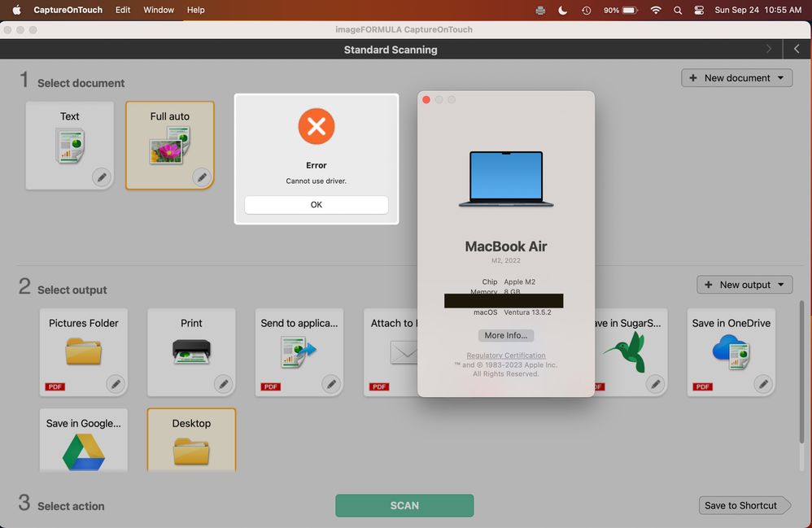The image size is (812, 528).
Task: Choose the Send to application output
Action: 299,346
